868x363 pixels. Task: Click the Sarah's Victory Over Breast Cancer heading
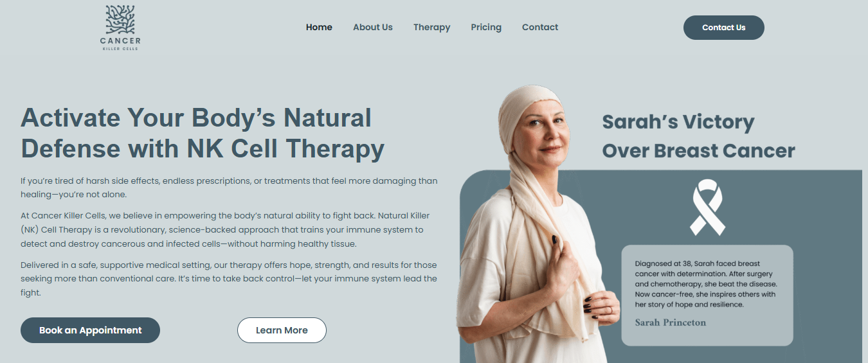coord(698,136)
